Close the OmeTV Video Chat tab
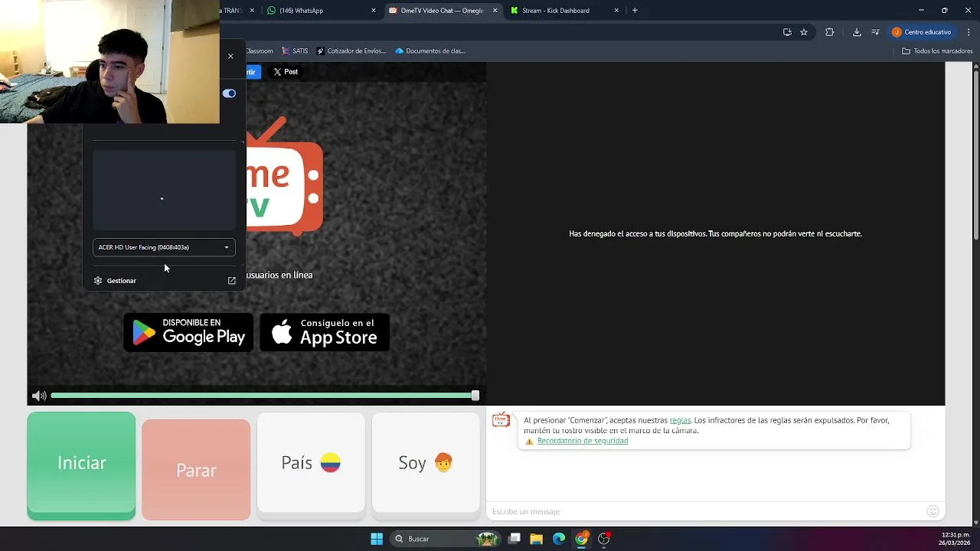Image resolution: width=980 pixels, height=551 pixels. coord(495,11)
